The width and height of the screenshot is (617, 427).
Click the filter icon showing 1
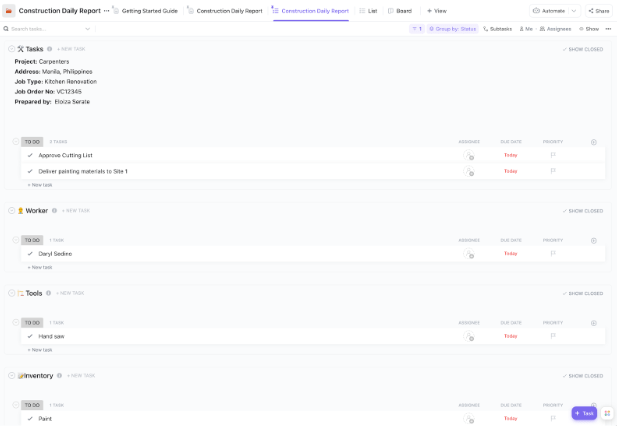pyautogui.click(x=417, y=29)
